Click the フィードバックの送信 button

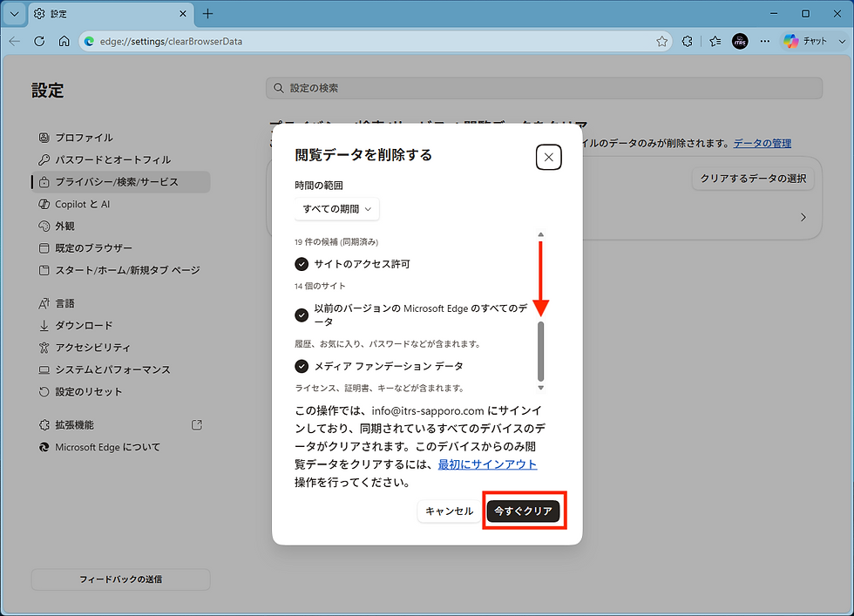click(x=120, y=579)
